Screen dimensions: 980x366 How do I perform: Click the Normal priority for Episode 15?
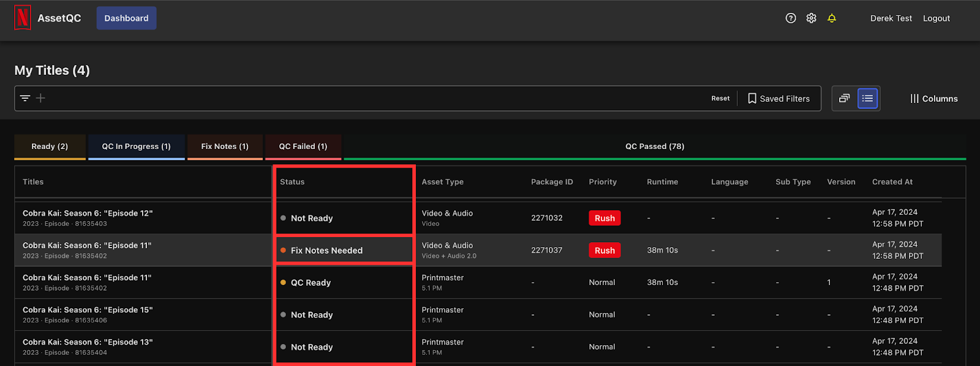coord(602,315)
